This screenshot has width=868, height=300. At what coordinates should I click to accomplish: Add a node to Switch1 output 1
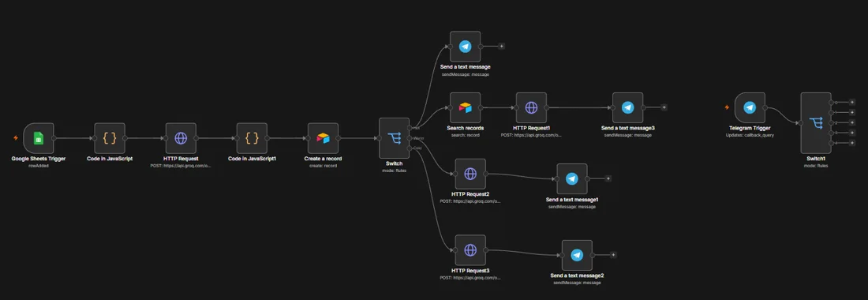tap(852, 112)
